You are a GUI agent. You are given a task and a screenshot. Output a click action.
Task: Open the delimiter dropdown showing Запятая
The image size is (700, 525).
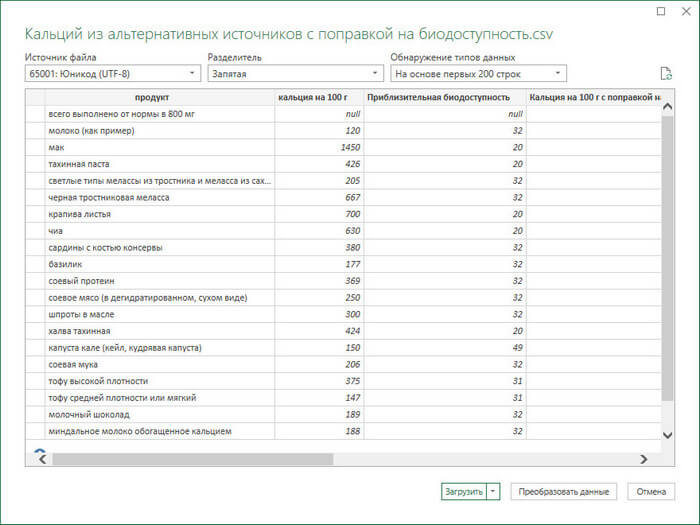tap(295, 73)
